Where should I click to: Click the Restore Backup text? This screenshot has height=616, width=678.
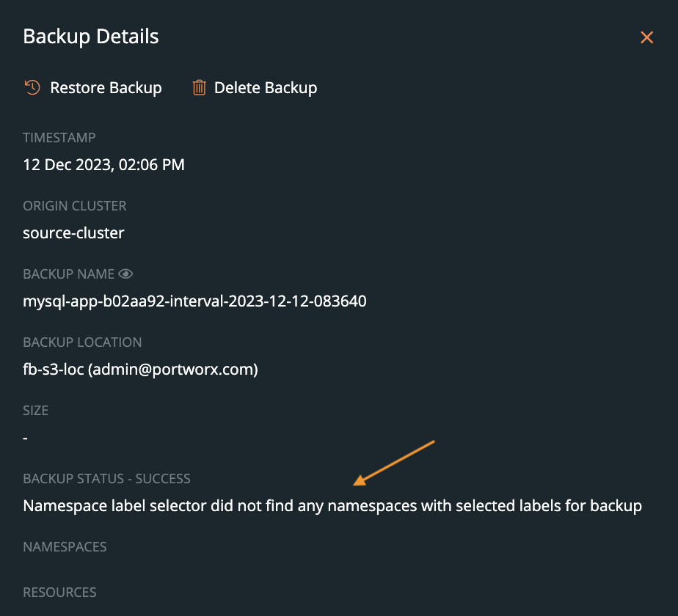click(x=106, y=88)
